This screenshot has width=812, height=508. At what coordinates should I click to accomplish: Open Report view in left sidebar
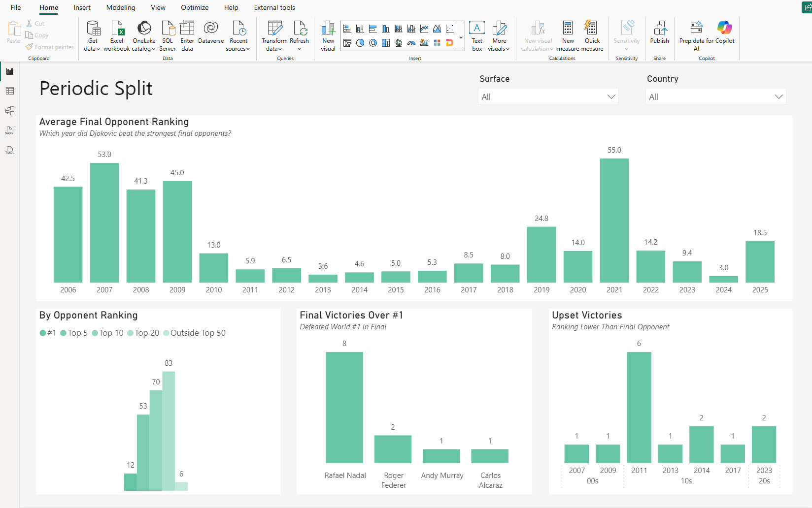click(10, 71)
